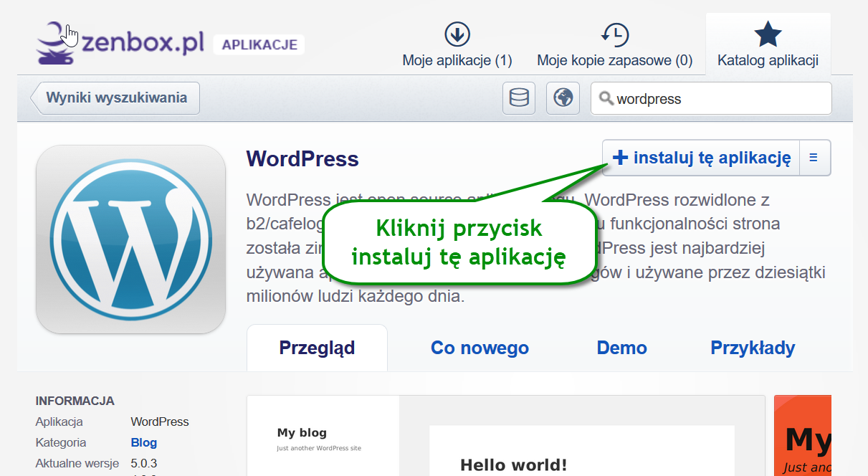
Task: Open the Moje aplikacje (1) tab
Action: (457, 45)
